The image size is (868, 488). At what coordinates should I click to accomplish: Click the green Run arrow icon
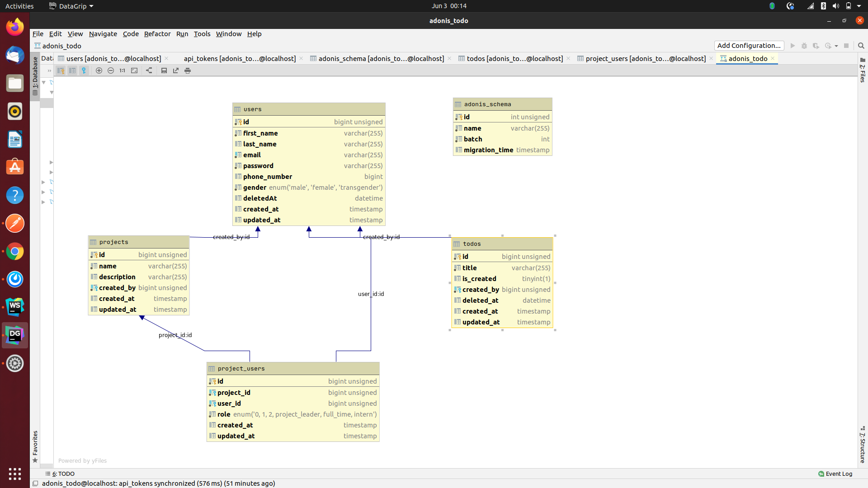pyautogui.click(x=793, y=46)
